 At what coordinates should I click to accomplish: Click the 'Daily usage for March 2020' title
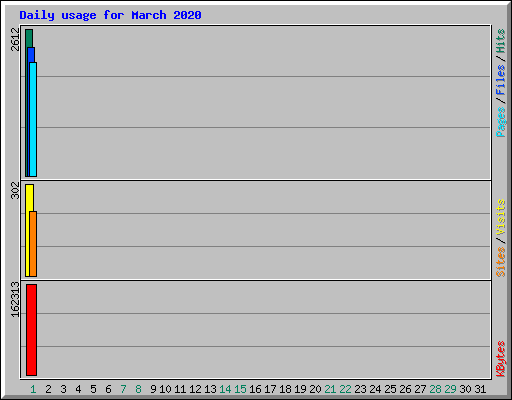110,15
